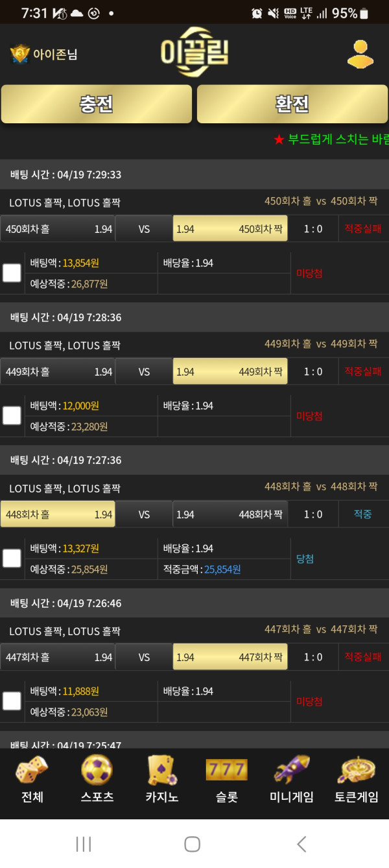Tap the Android back navigation button
The height and width of the screenshot is (868, 389).
(x=301, y=843)
